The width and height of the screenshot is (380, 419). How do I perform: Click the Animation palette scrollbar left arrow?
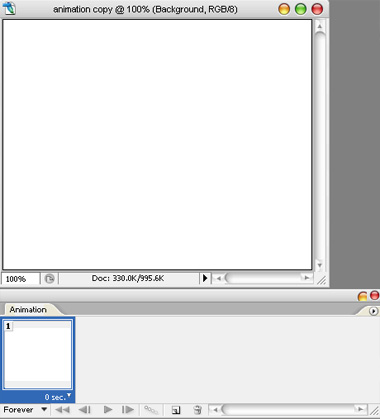tap(215, 409)
